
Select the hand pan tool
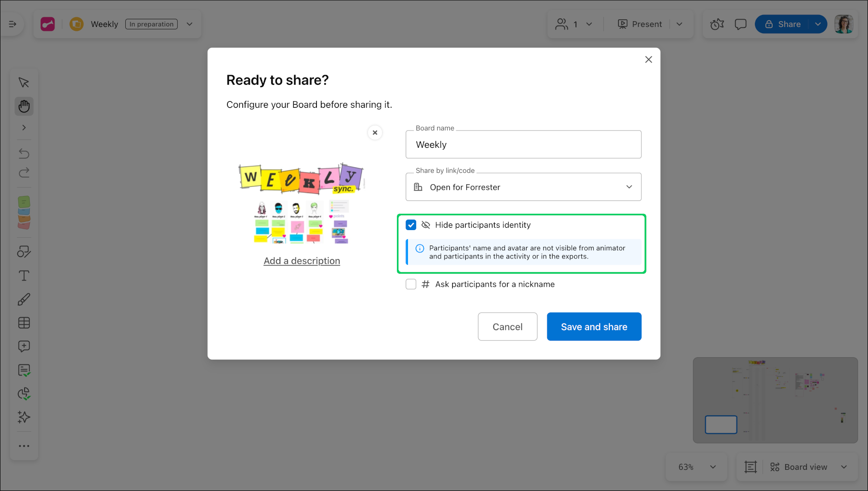pos(24,106)
